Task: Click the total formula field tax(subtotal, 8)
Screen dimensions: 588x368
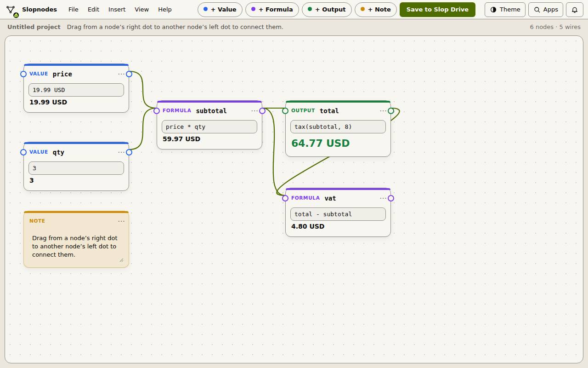Action: [338, 127]
